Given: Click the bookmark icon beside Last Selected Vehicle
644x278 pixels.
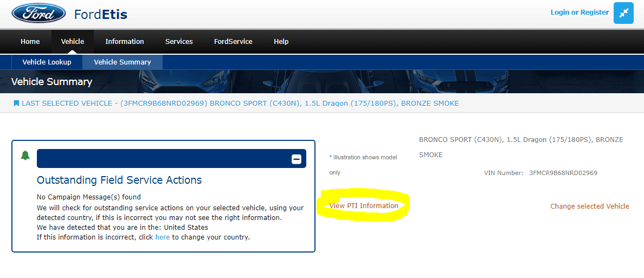Looking at the screenshot, I should [16, 103].
